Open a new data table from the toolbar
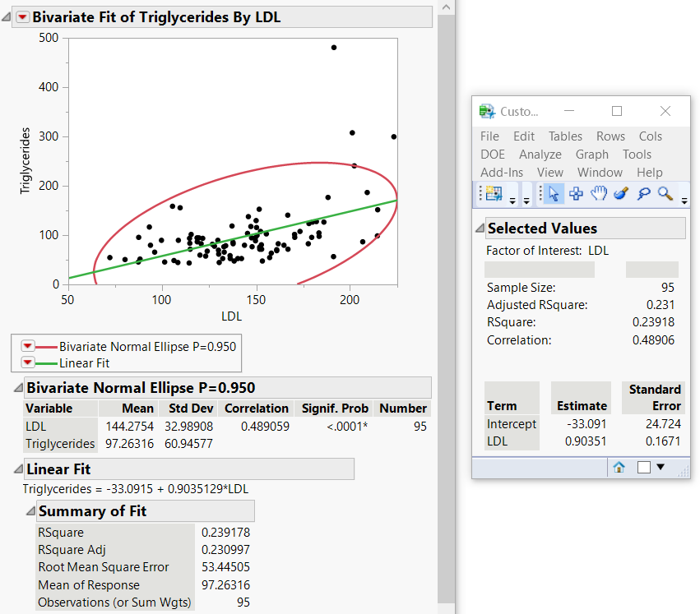This screenshot has height=614, width=700. pos(494,192)
